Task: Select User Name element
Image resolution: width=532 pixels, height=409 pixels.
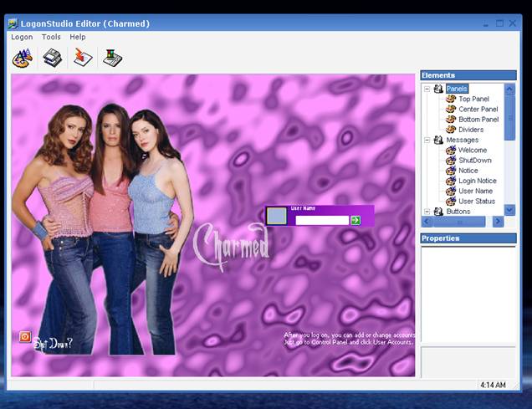Action: 475,191
